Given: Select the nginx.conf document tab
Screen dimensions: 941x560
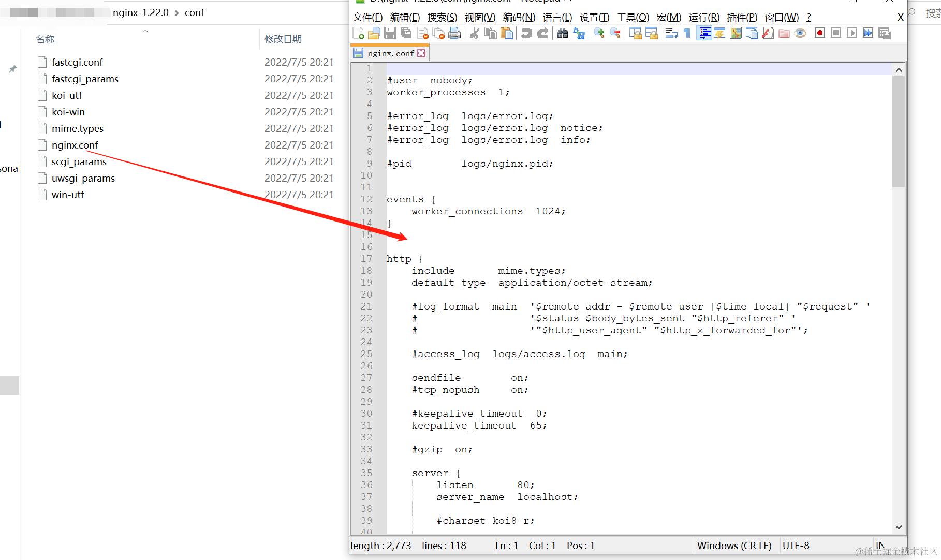Looking at the screenshot, I should (x=390, y=53).
